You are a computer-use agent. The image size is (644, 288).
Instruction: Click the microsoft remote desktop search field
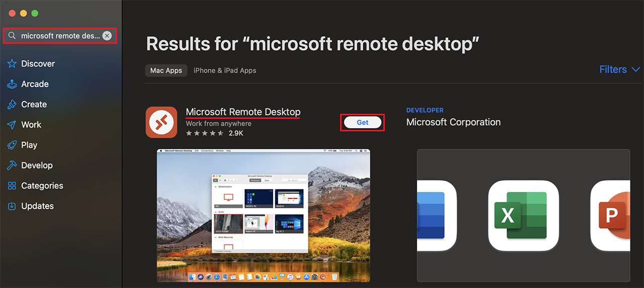pos(60,36)
